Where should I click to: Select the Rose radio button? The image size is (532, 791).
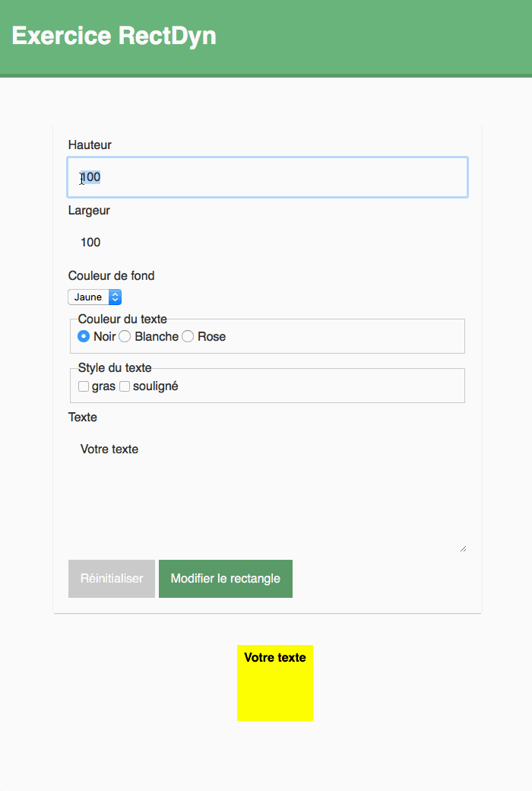(x=188, y=336)
